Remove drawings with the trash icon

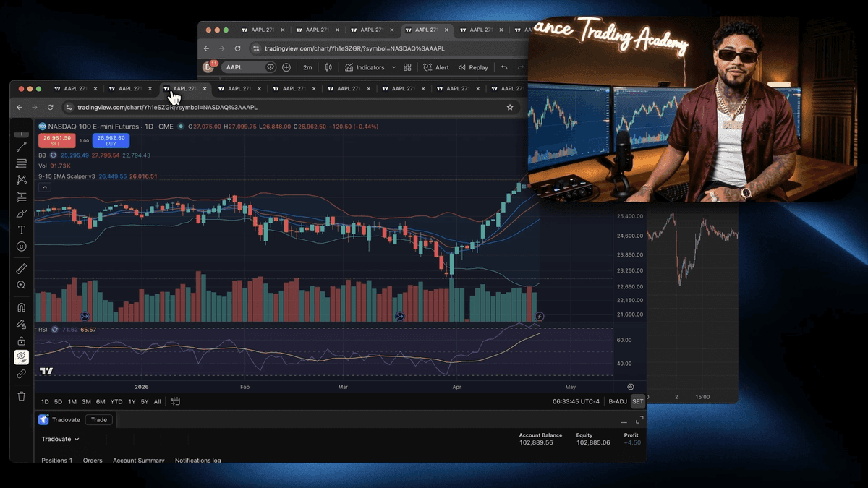pos(22,396)
